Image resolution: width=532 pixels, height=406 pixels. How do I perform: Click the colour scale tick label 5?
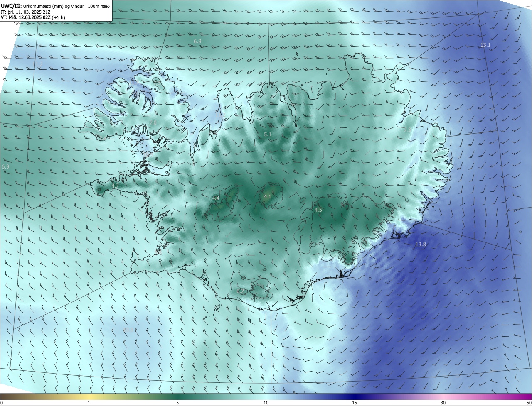(x=177, y=403)
